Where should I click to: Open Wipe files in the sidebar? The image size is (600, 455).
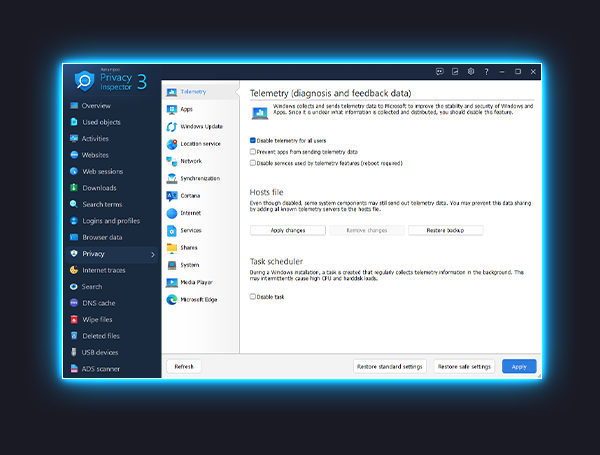tap(96, 319)
